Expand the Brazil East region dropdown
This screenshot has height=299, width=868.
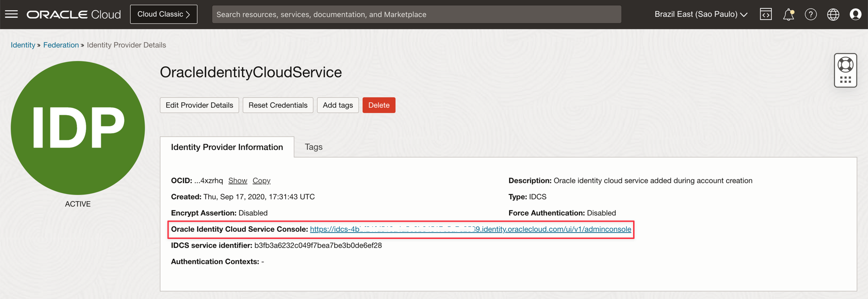[x=700, y=15]
